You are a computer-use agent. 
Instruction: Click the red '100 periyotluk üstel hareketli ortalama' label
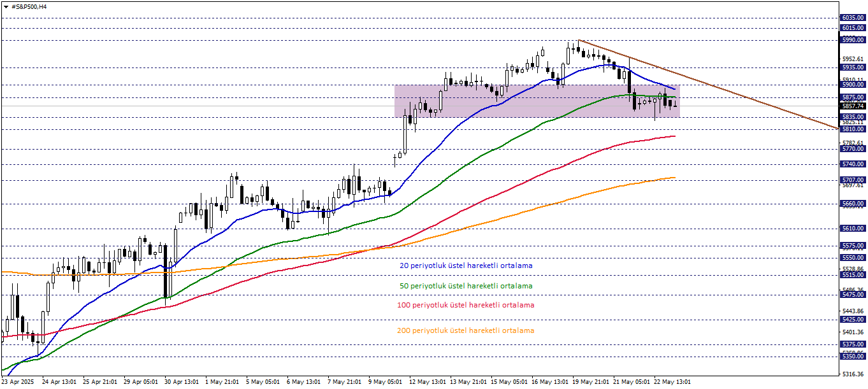[x=465, y=305]
